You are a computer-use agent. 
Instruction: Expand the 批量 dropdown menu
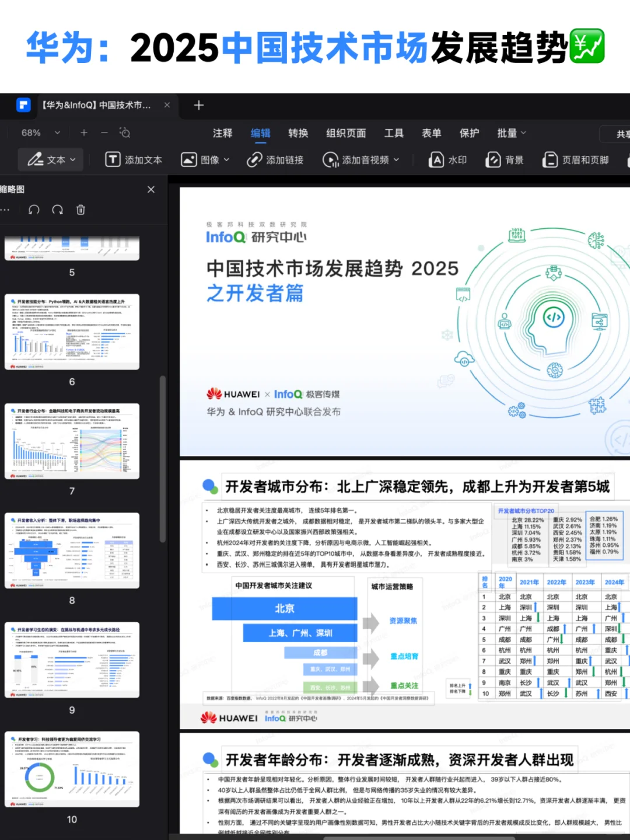[512, 133]
